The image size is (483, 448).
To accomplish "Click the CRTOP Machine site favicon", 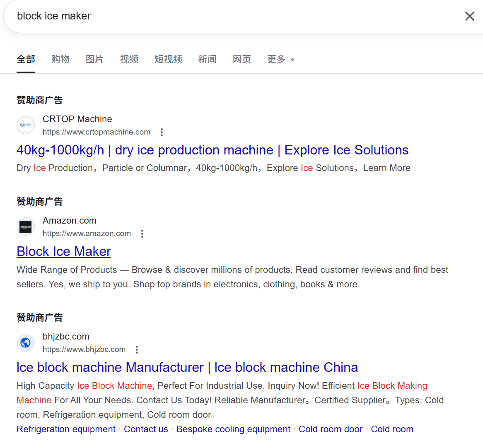I will point(26,125).
